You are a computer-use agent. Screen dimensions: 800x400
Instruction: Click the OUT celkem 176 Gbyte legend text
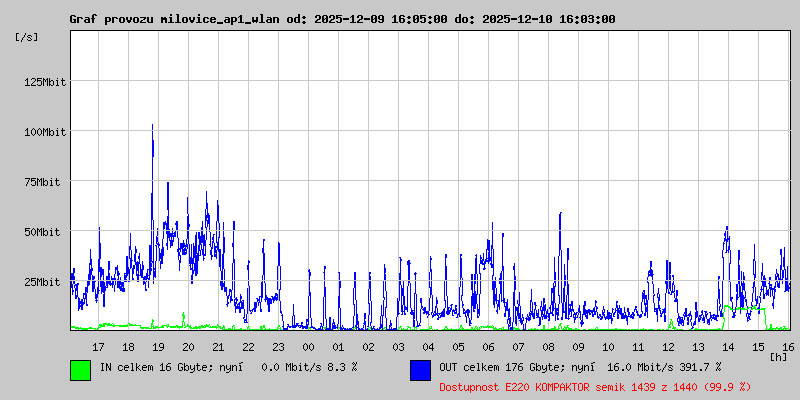pyautogui.click(x=580, y=367)
